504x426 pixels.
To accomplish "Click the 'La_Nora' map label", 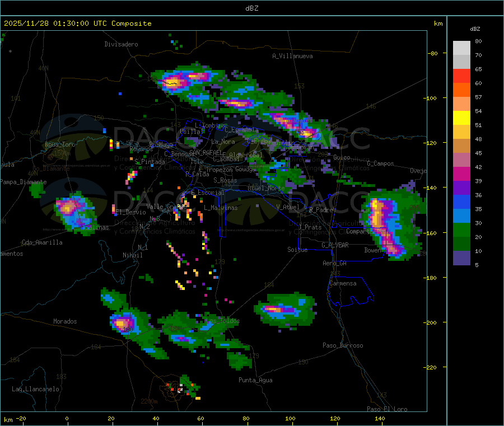I will pos(223,142).
